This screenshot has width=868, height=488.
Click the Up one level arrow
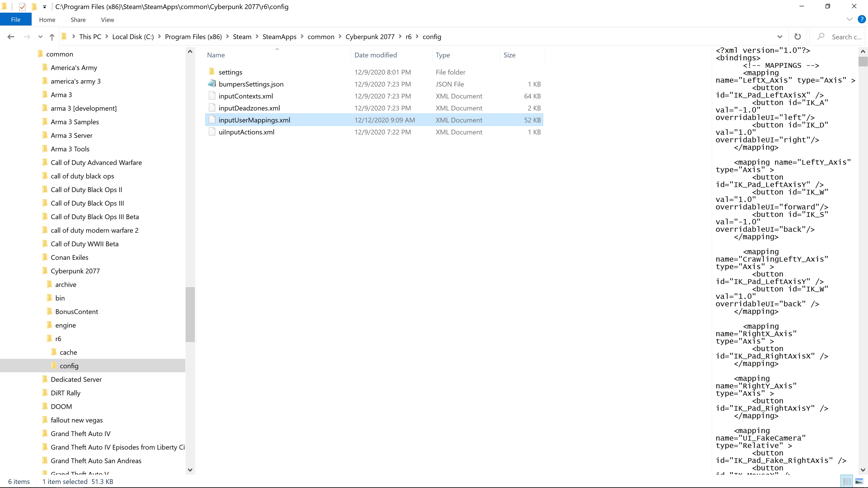click(x=52, y=37)
